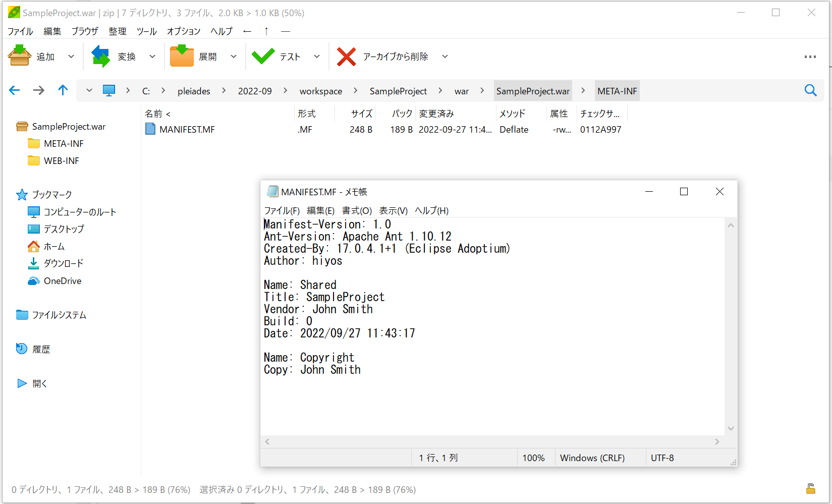
Task: Open the address bar history dropdown chevron
Action: pyautogui.click(x=89, y=90)
